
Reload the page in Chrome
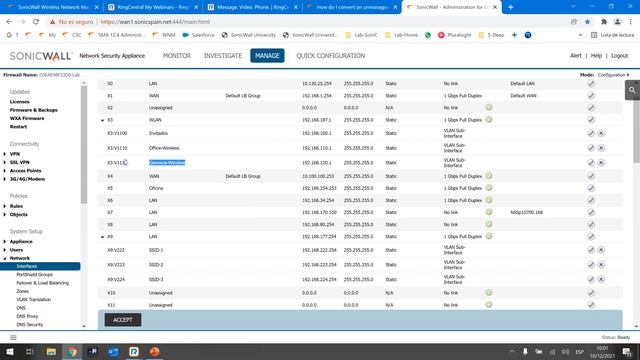point(36,22)
